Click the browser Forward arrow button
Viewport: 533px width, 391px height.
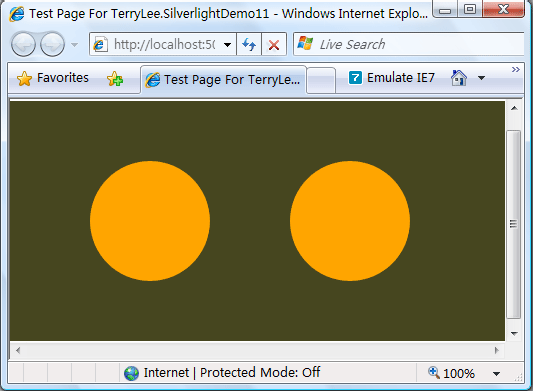point(52,44)
